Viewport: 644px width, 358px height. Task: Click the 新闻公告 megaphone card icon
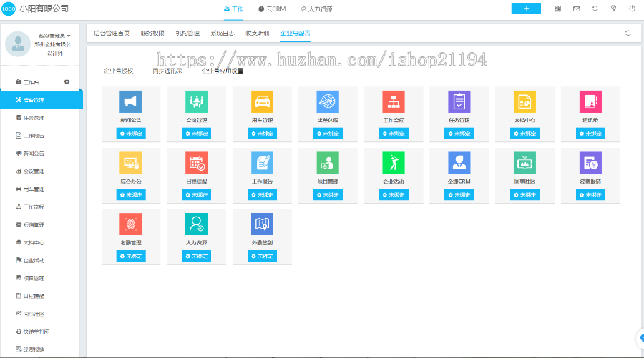[x=131, y=101]
